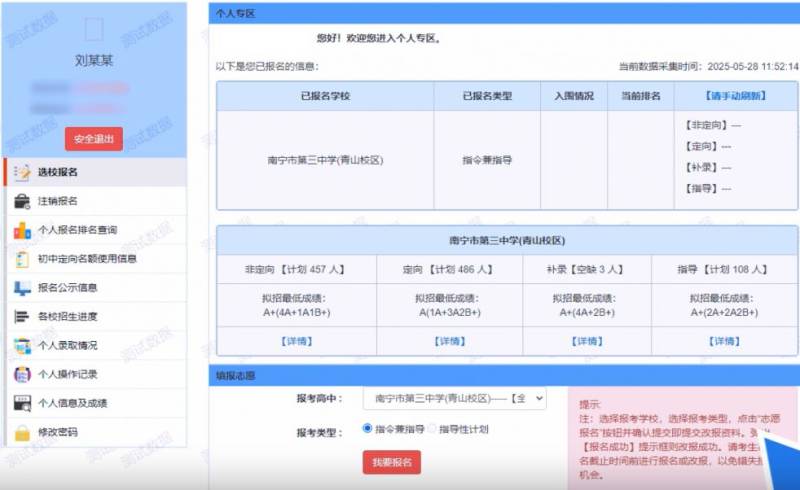Image resolution: width=800 pixels, height=490 pixels.
Task: Click the 选校报名 pencil-note icon
Action: point(21,172)
